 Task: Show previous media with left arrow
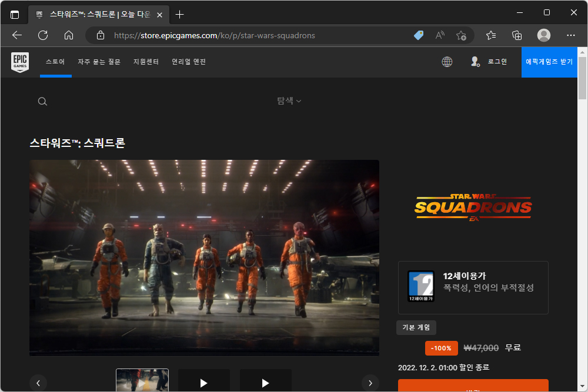point(38,383)
